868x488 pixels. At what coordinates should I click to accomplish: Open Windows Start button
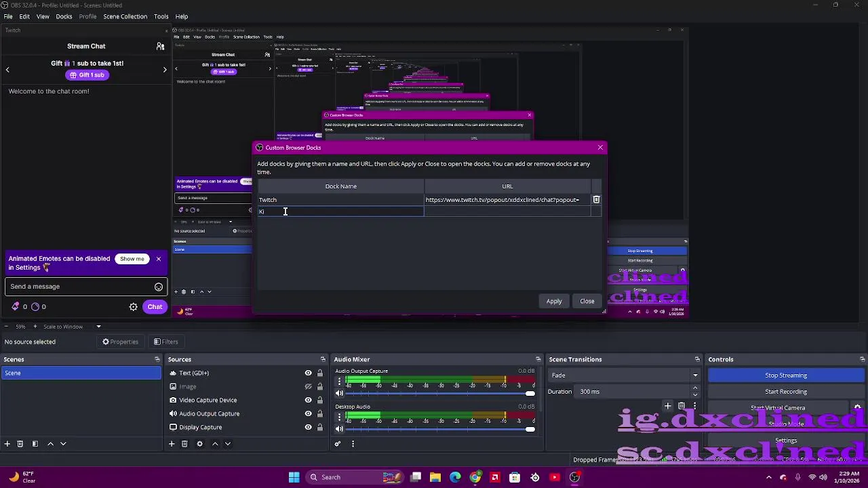point(294,477)
